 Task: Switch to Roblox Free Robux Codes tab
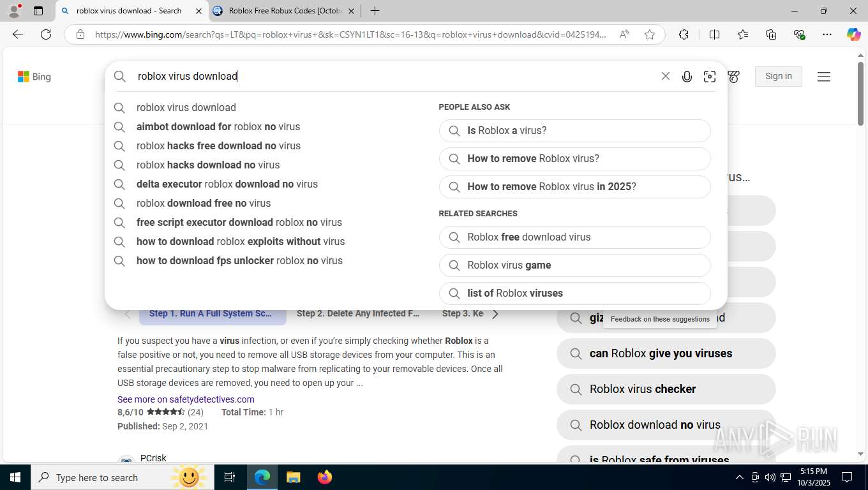[x=285, y=11]
